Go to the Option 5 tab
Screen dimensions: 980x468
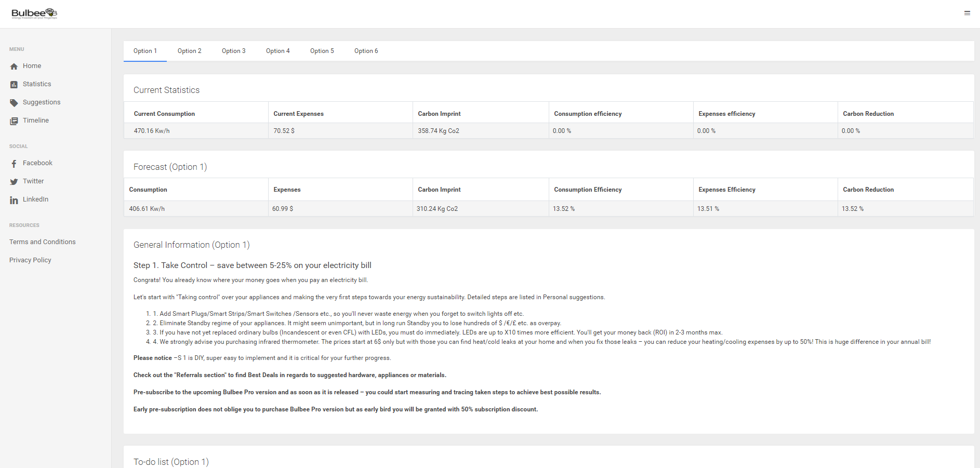click(322, 51)
